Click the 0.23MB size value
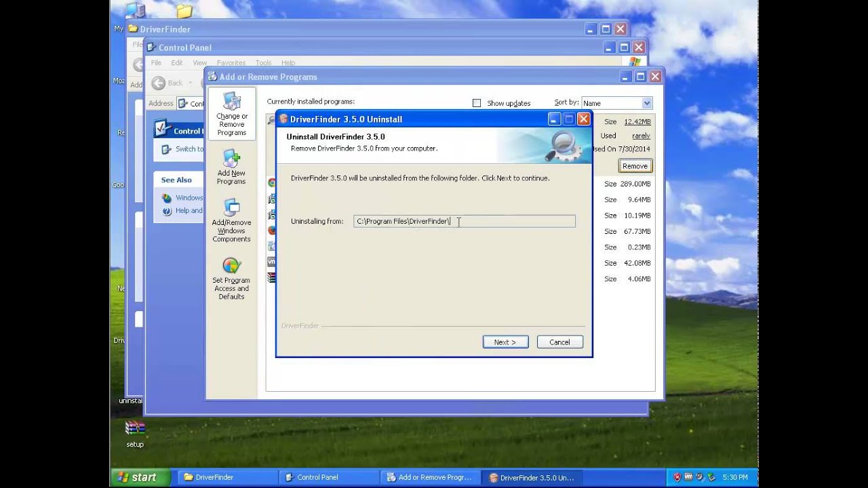 pyautogui.click(x=639, y=247)
